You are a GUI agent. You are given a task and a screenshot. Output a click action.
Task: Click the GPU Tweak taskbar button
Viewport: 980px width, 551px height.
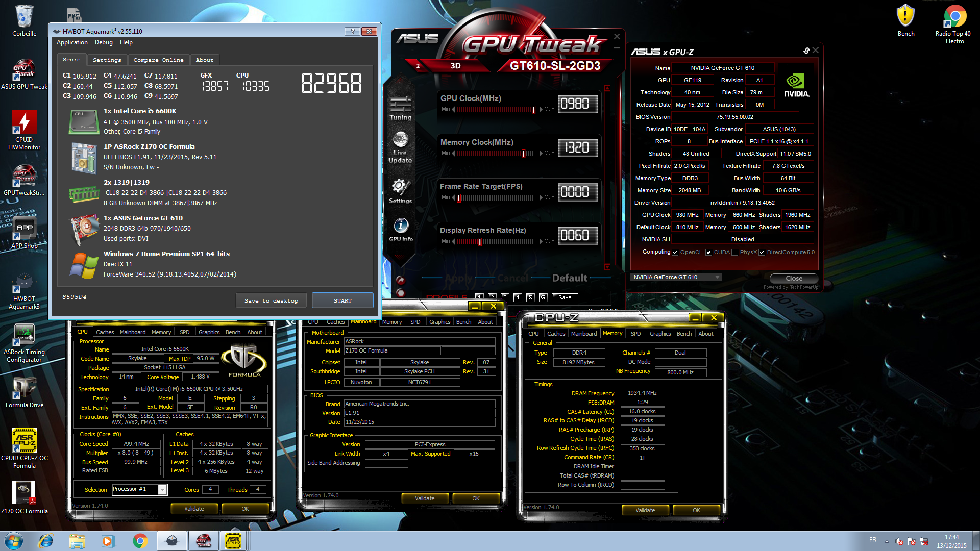coord(203,541)
